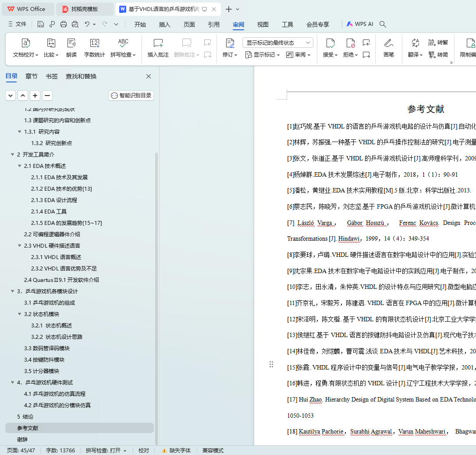
Task: Open 拼写检查 status bar dropdown
Action: [x=106, y=451]
